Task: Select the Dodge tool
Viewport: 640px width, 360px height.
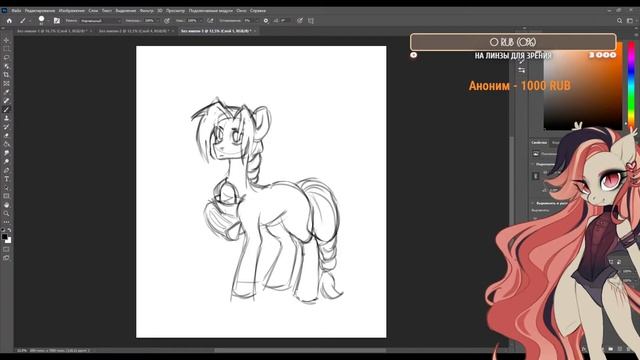Action: coord(6,162)
